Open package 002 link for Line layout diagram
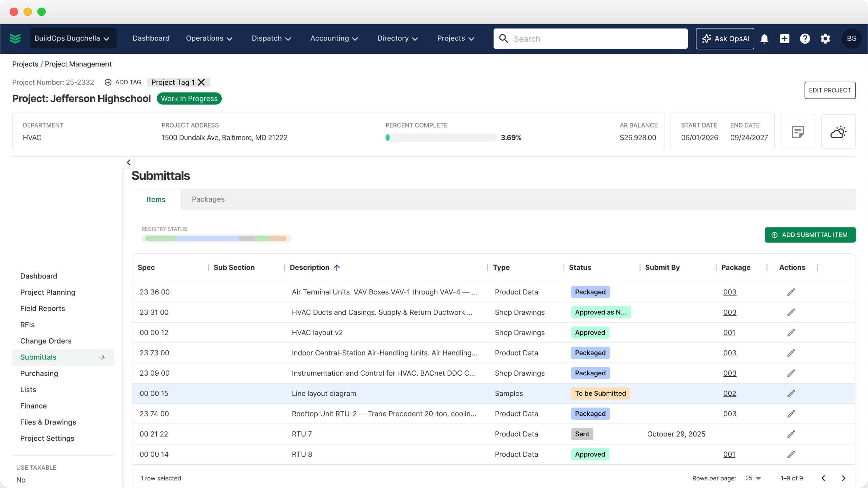 [730, 394]
